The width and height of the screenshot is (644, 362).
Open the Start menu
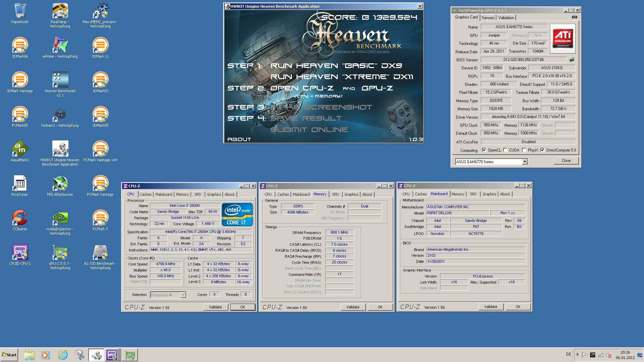click(9, 355)
